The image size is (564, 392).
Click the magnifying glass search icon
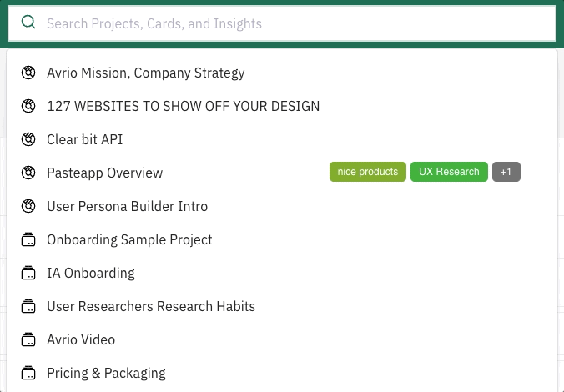[28, 23]
